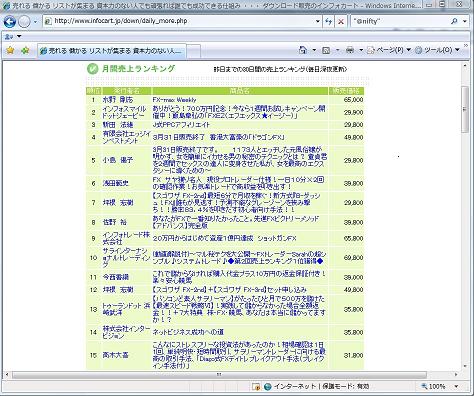Screen dimensions: 474x396
Task: Click the Add to Favorites icon
Action: pos(25,50)
